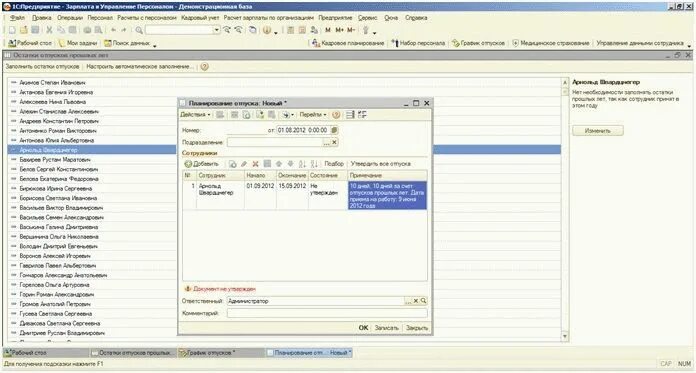Click the move row up arrow icon

[279, 164]
